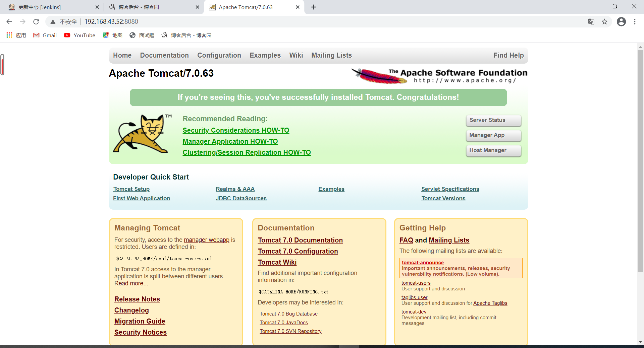Open the Security Notices link
Screen dimensions: 644x348
141,332
